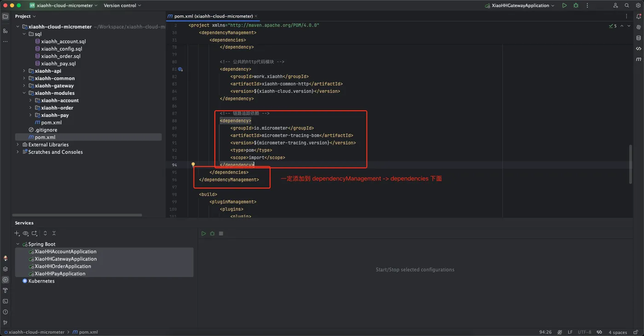Open AI assistant spiral icon in right stripe

[x=638, y=27]
